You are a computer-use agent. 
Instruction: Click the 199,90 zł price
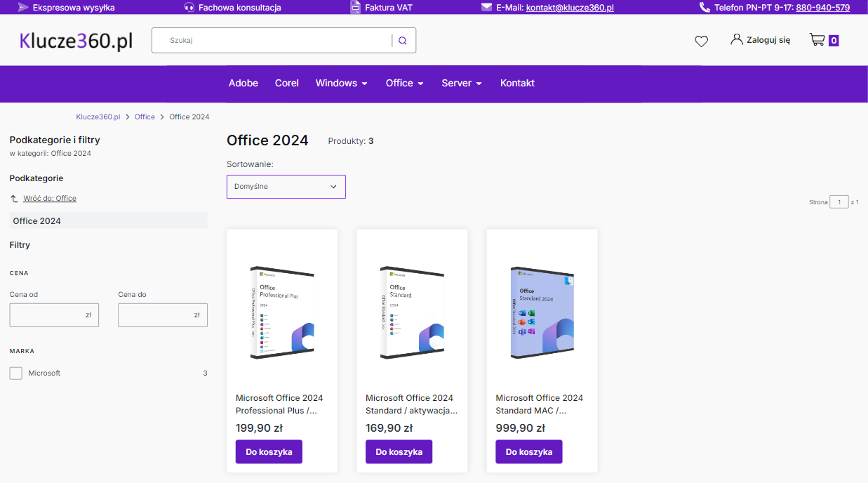pyautogui.click(x=259, y=428)
